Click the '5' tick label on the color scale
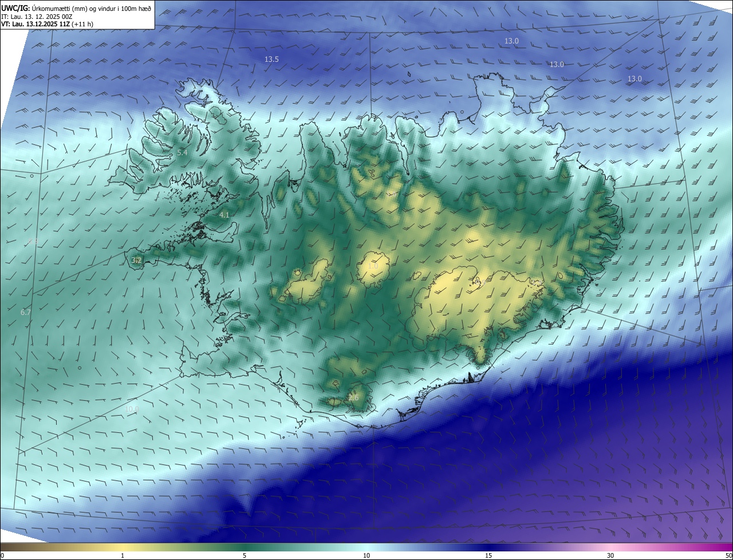The image size is (733, 560). [x=245, y=555]
